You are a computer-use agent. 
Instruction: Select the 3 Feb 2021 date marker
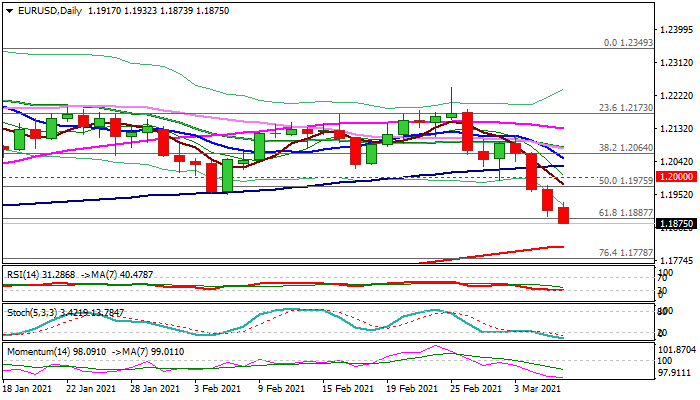tap(215, 389)
